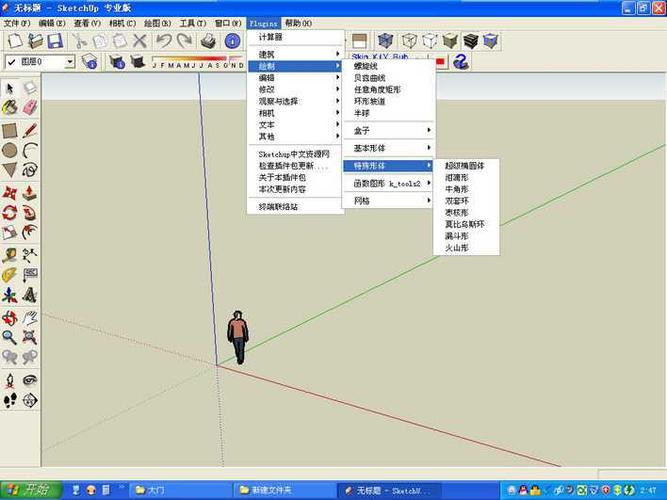This screenshot has height=500, width=667.
Task: Print the model using the printer icon
Action: 208,41
